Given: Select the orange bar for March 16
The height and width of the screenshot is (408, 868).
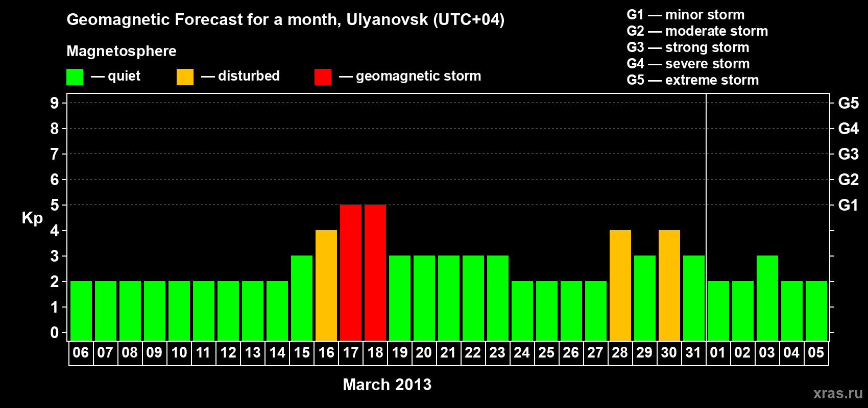Looking at the screenshot, I should coord(326,286).
